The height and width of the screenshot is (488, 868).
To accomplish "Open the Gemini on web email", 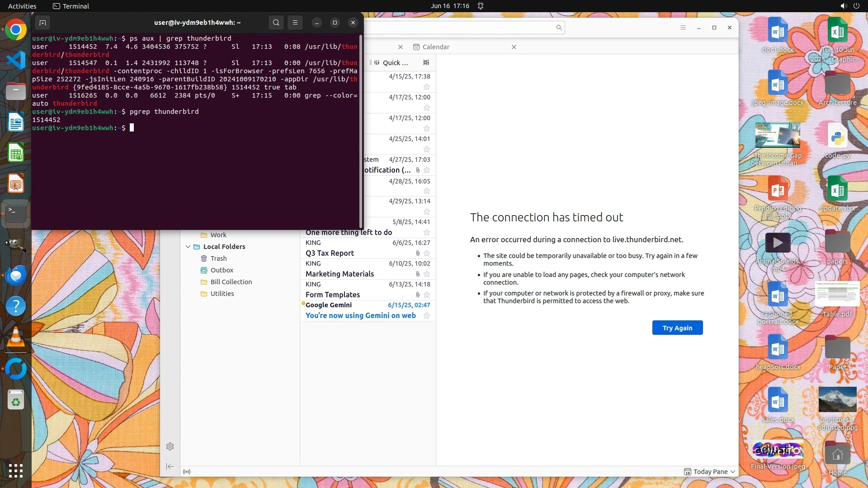I will (x=360, y=316).
